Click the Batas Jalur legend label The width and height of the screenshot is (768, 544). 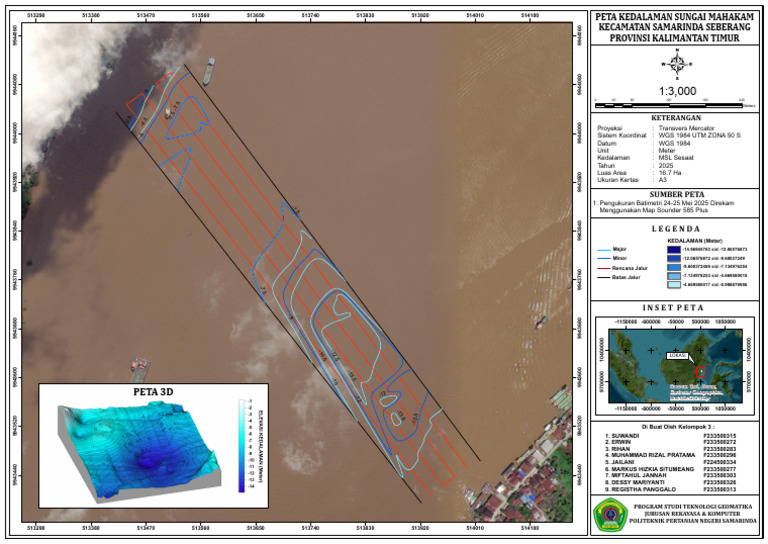pyautogui.click(x=626, y=278)
